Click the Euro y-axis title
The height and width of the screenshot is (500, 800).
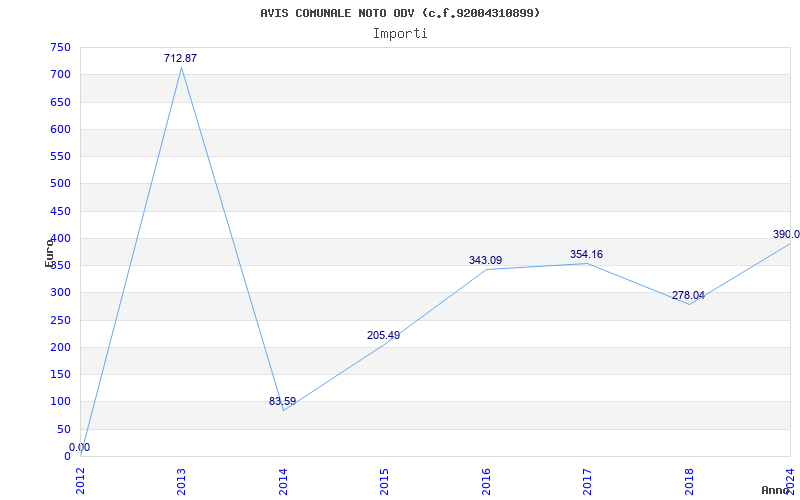(49, 253)
